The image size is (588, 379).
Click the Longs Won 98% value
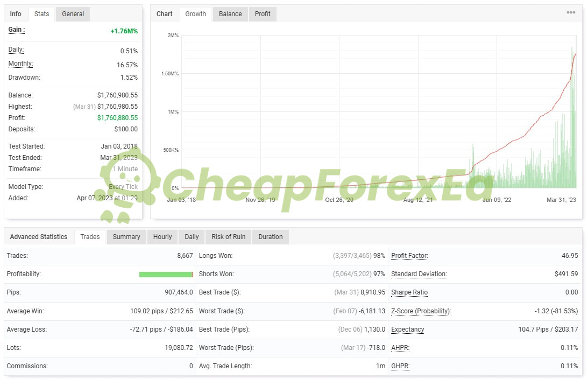point(379,256)
